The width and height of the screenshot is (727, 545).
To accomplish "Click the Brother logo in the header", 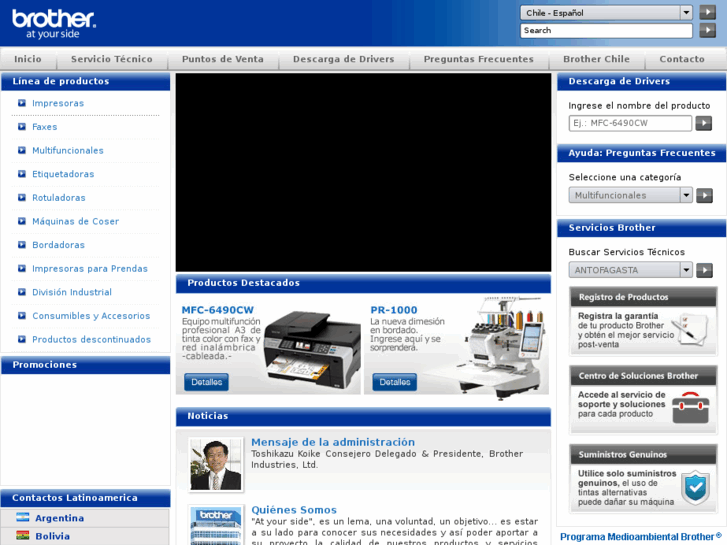I will [54, 23].
